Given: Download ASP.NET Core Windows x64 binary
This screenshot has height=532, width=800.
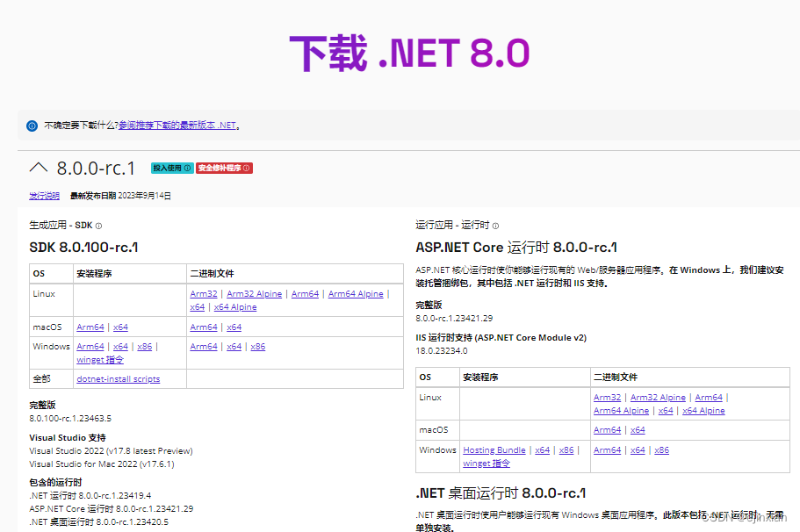Looking at the screenshot, I should pos(638,450).
